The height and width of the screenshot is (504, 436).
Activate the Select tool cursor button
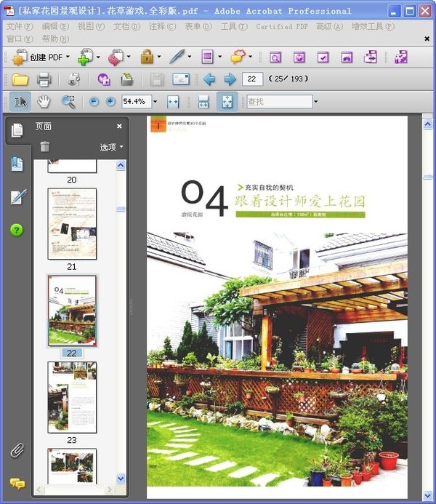click(20, 102)
